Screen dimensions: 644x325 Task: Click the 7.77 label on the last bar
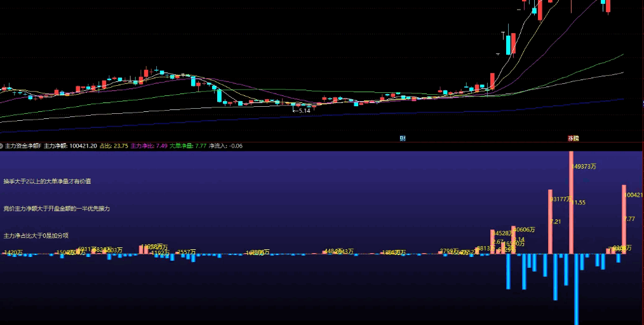[629, 219]
